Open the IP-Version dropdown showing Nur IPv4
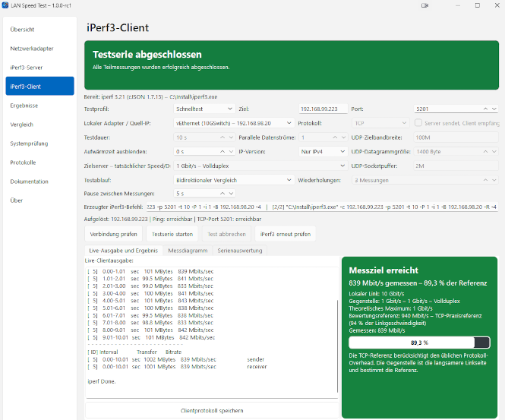The image size is (505, 420). [323, 151]
